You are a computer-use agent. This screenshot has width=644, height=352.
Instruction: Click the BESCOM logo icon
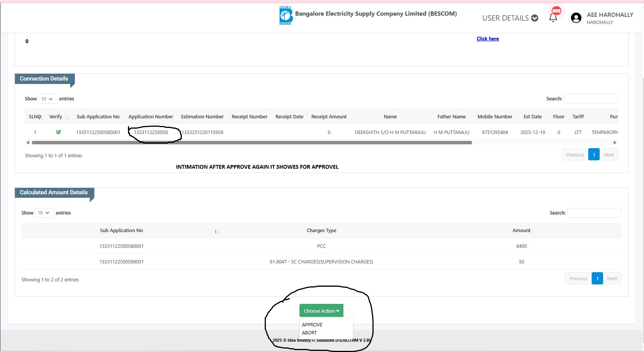click(286, 15)
